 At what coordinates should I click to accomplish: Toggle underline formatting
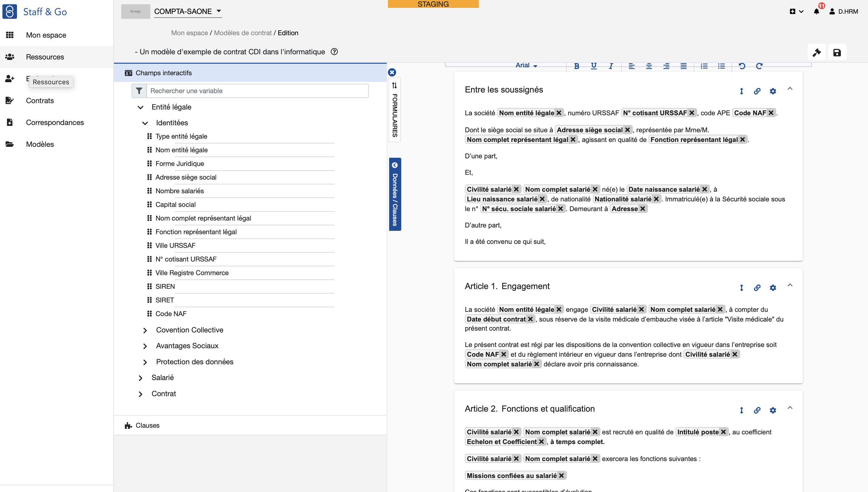coord(593,66)
